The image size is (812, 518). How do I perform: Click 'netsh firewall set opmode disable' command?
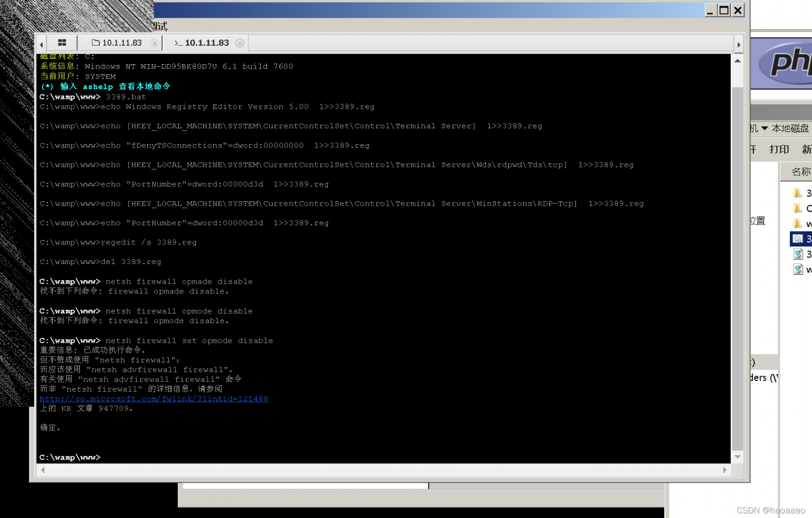pyautogui.click(x=189, y=341)
